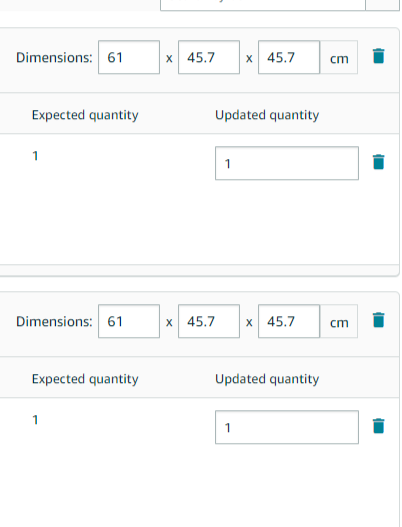Viewport: 402px width, 527px height.
Task: Click the Updated quantity input in the first box
Action: (x=287, y=163)
